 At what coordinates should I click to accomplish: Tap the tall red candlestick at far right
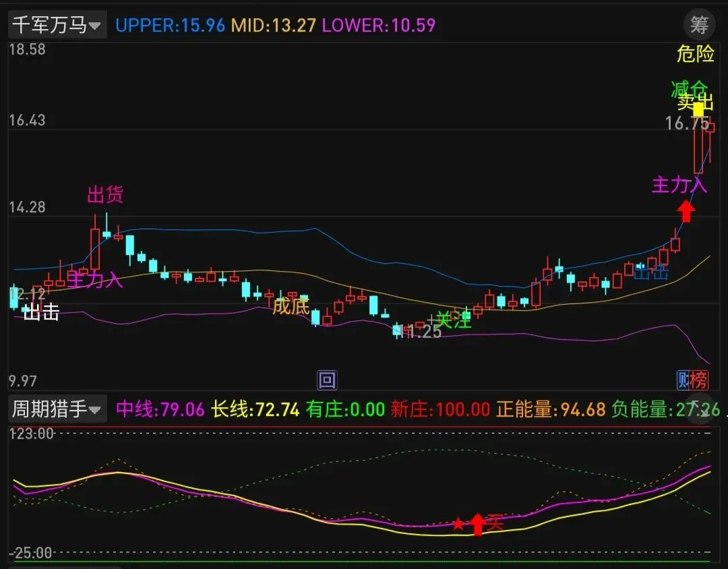(698, 145)
